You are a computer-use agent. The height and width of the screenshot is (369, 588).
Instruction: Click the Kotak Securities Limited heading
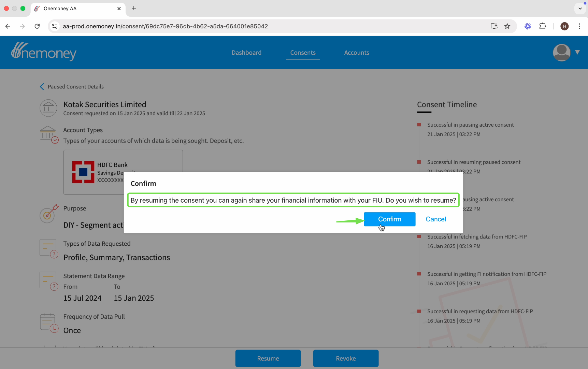pyautogui.click(x=105, y=105)
